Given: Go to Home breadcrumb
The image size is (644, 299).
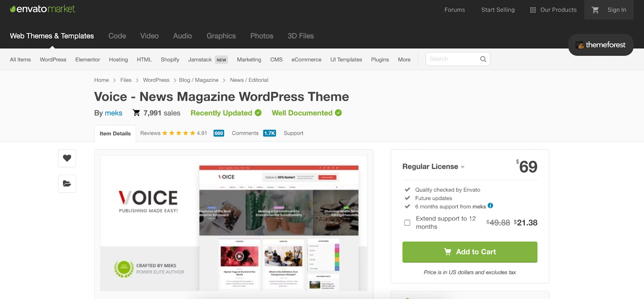Looking at the screenshot, I should coord(101,80).
